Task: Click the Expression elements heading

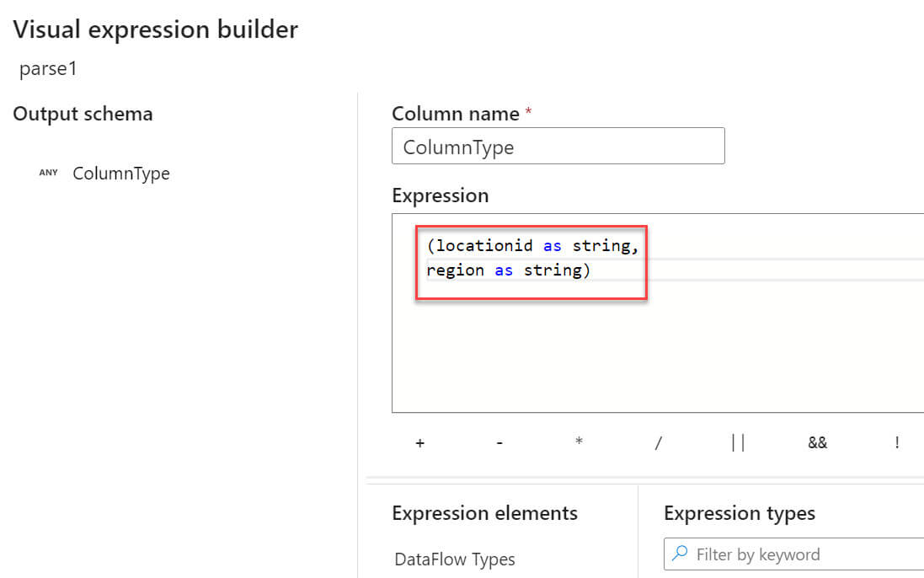Action: click(x=484, y=513)
